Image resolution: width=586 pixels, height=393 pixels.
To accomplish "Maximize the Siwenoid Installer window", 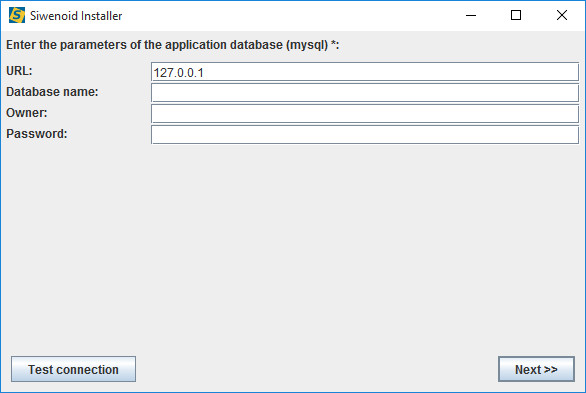I will point(516,15).
